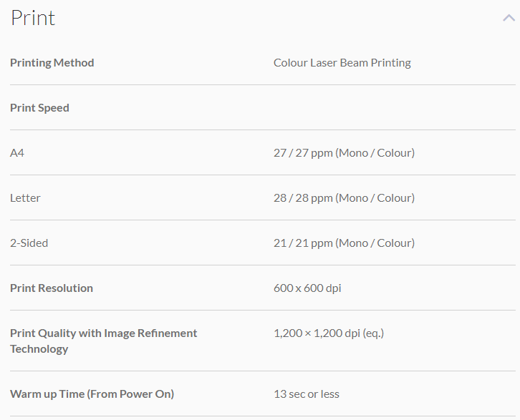The height and width of the screenshot is (420, 520).
Task: Click the 600 x 600 dpi value
Action: (x=307, y=288)
